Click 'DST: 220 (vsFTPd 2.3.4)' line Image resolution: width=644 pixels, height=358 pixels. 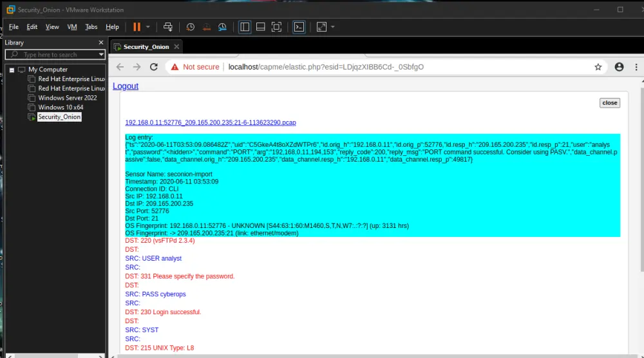pyautogui.click(x=160, y=241)
